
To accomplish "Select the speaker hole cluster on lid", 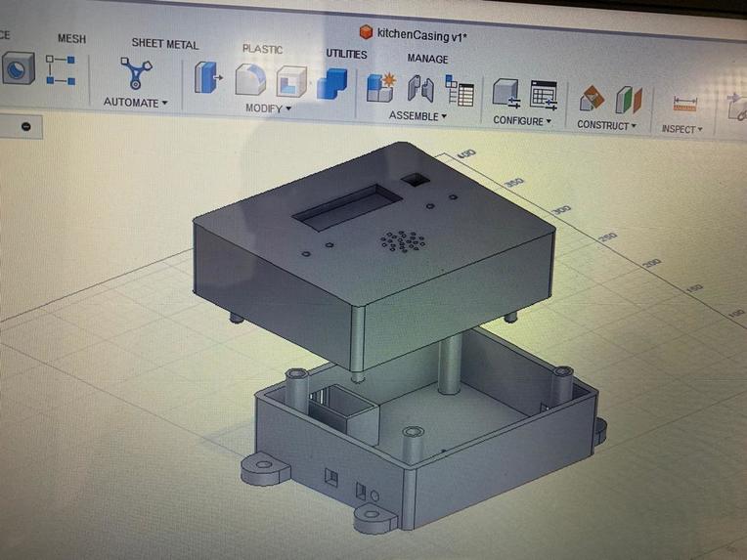I will point(403,242).
